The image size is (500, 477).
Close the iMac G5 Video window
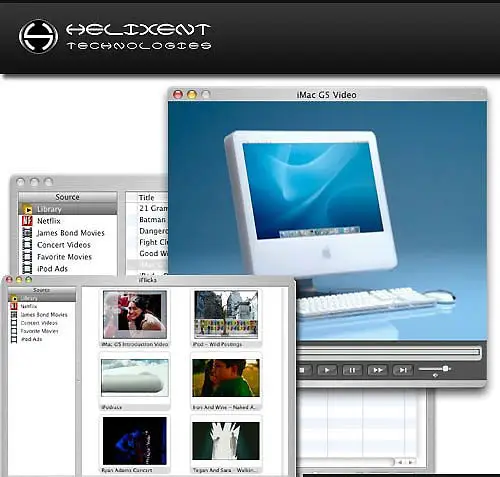[x=178, y=95]
